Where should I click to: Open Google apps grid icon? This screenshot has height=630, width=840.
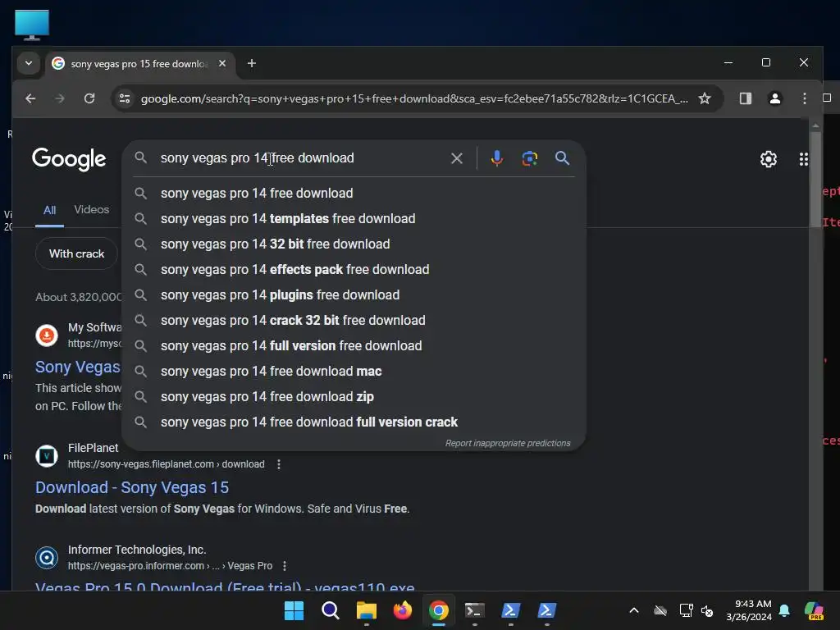(x=804, y=159)
